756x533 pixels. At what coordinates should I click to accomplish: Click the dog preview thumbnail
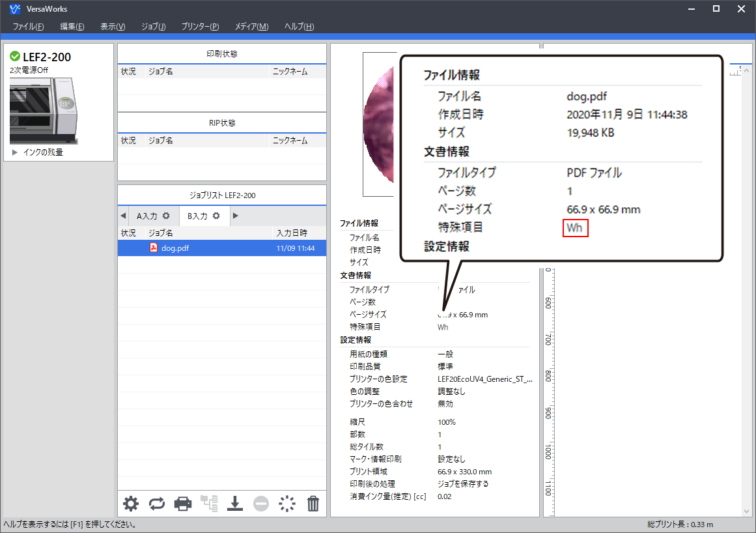pos(379,124)
